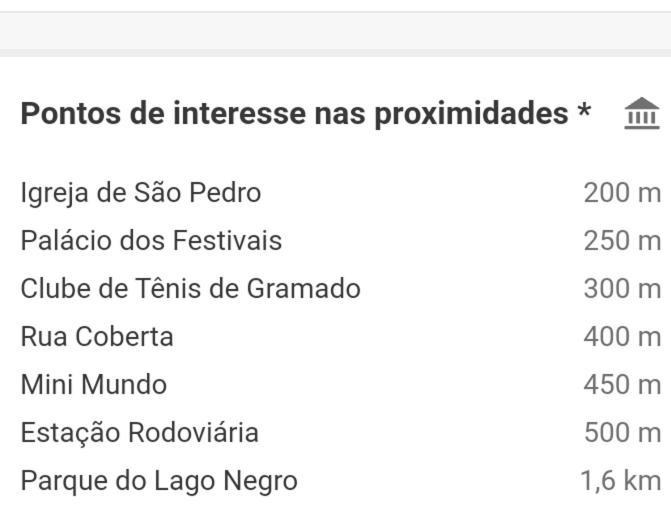Click the 450 m distance value
This screenshot has width=671, height=511.
(x=622, y=384)
